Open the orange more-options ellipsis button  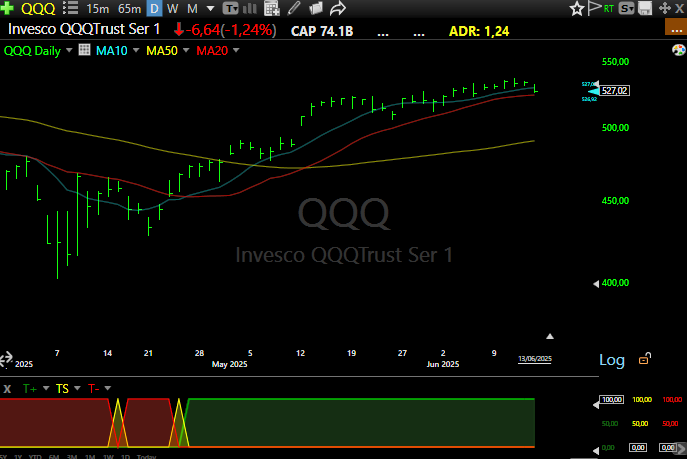[676, 27]
